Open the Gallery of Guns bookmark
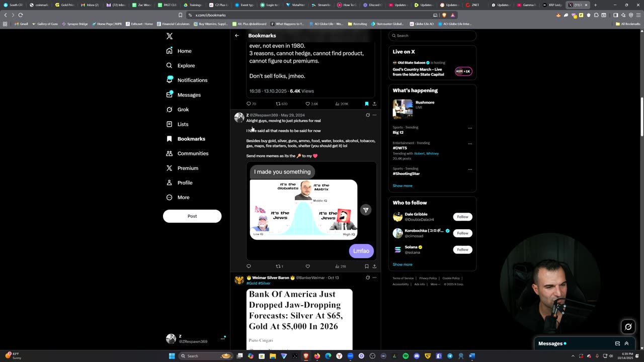The height and width of the screenshot is (362, 644). pyautogui.click(x=45, y=24)
